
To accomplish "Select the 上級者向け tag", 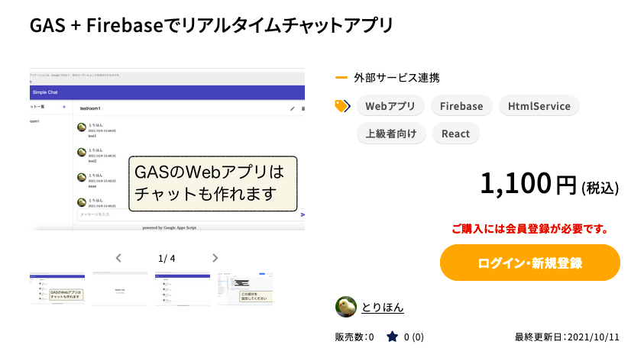I will (x=391, y=134).
